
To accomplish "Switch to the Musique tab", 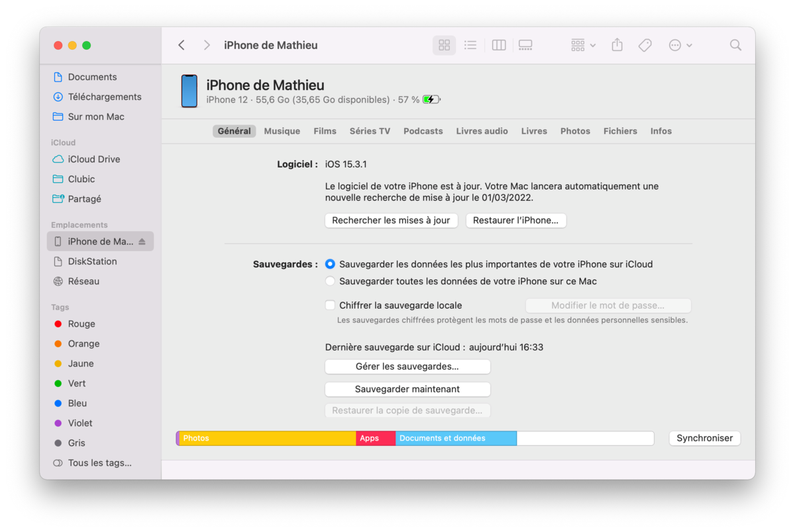I will pos(282,131).
